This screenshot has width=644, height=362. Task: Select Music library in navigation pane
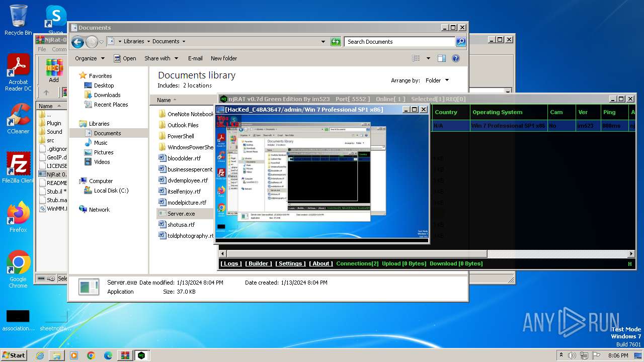tap(101, 143)
